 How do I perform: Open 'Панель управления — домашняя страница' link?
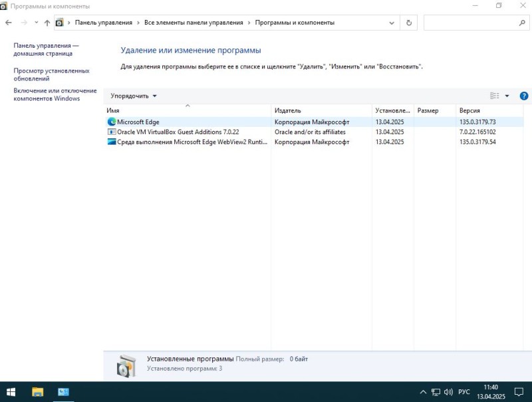(46, 49)
